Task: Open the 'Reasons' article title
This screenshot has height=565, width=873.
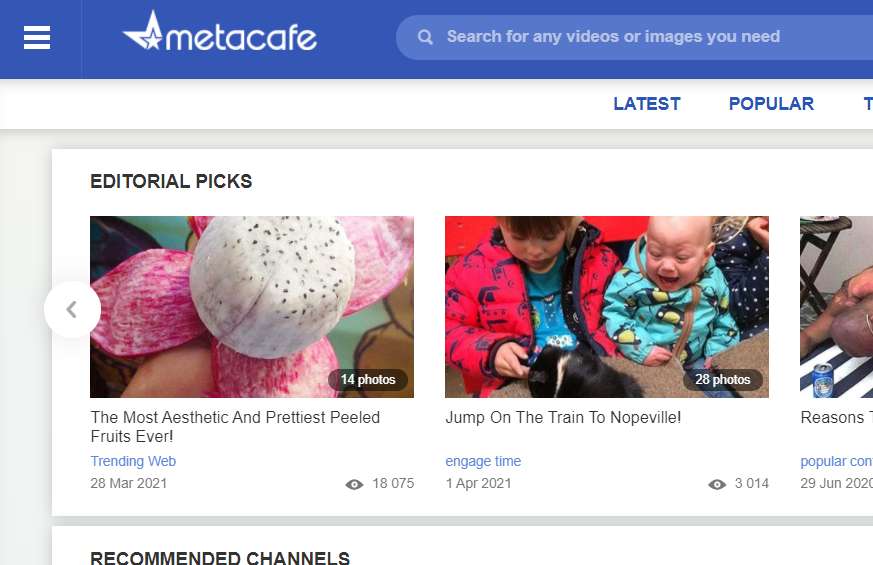Action: coord(836,417)
